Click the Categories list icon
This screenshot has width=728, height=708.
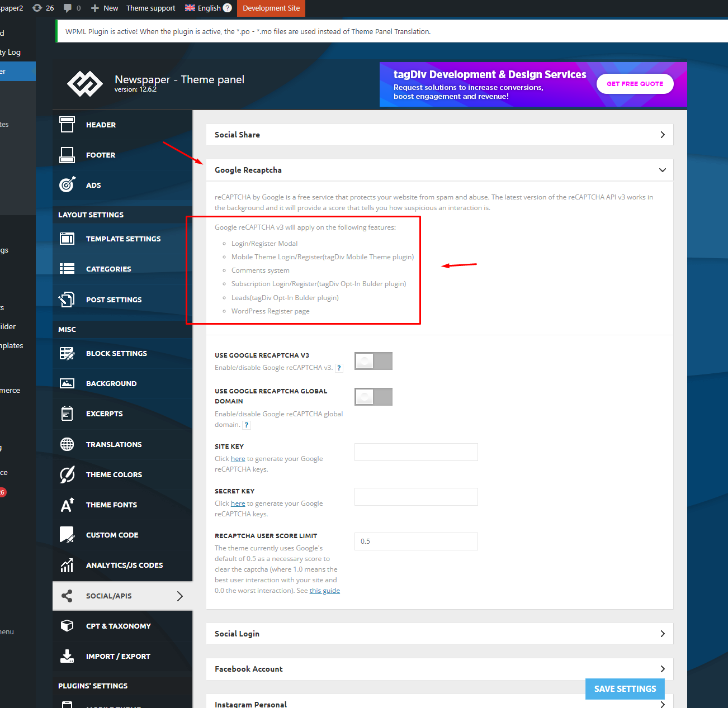(67, 269)
